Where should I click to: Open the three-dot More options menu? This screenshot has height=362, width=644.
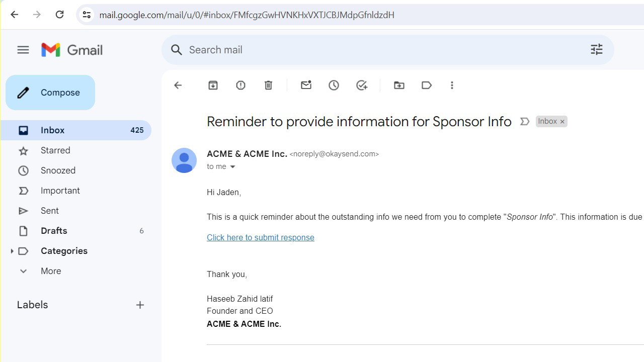click(x=452, y=85)
